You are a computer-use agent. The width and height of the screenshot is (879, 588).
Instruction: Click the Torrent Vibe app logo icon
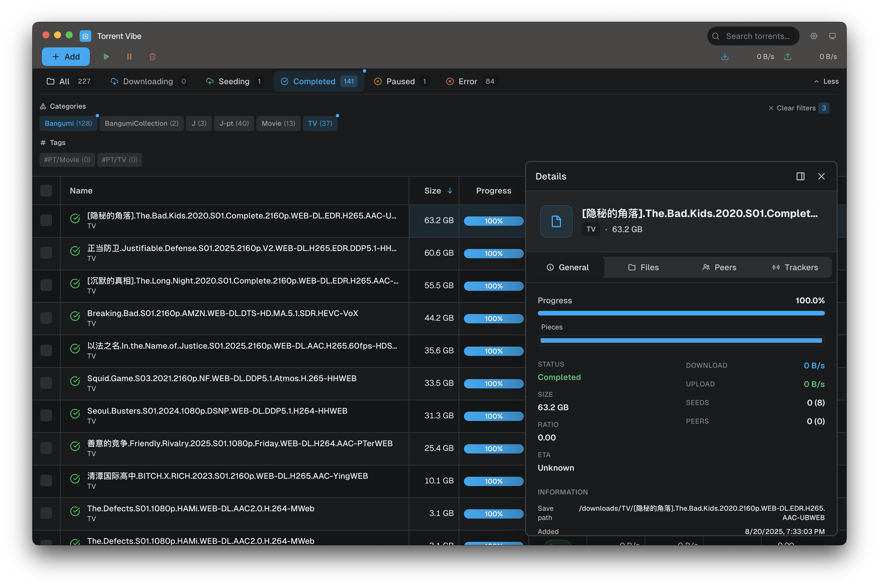coord(85,36)
